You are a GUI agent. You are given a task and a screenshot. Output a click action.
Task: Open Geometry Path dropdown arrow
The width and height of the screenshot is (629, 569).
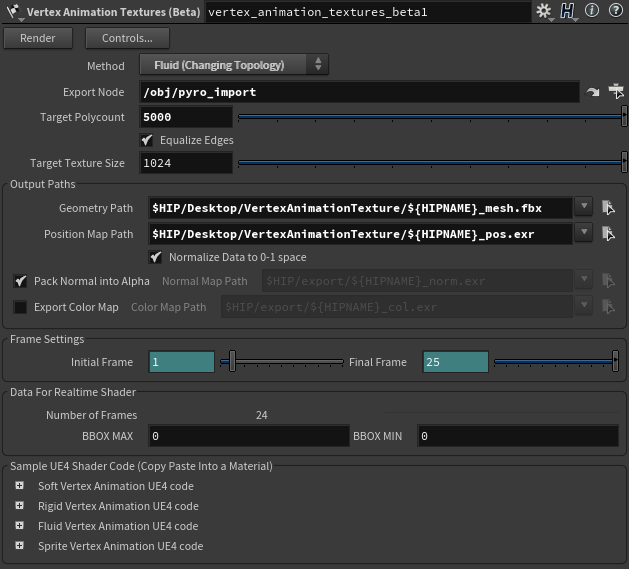[584, 207]
